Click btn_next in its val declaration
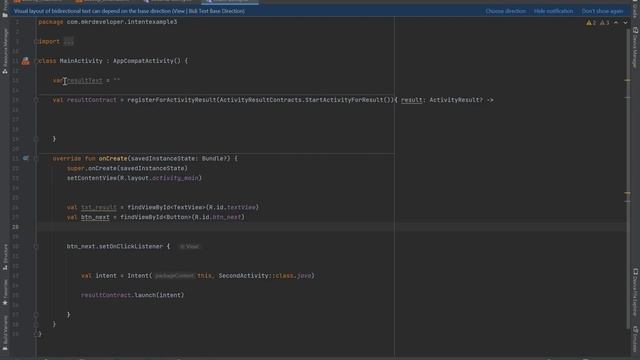Screen dimensions: 640x360 pos(95,218)
